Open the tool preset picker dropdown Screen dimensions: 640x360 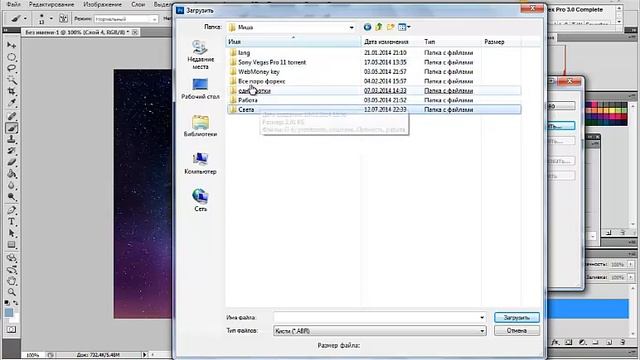pyautogui.click(x=25, y=19)
